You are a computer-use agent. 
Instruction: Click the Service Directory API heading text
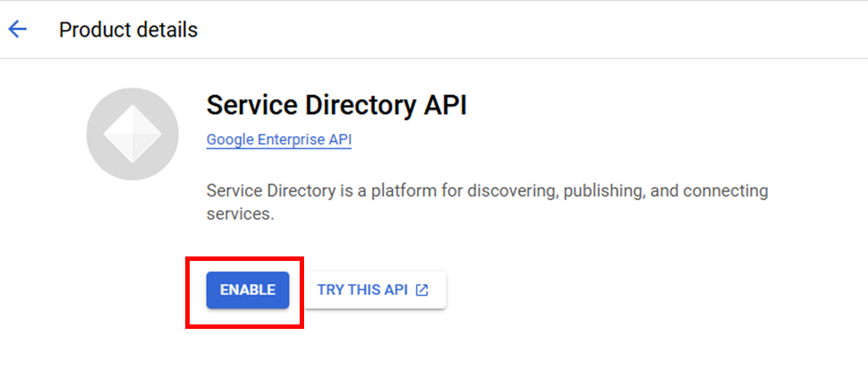pyautogui.click(x=337, y=106)
